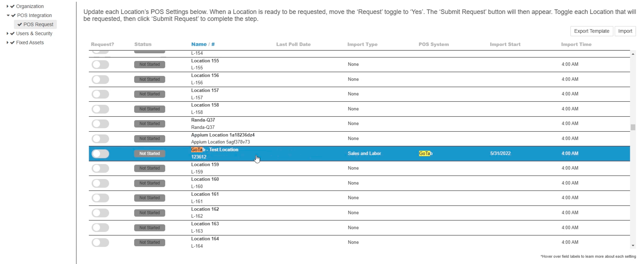Switch Request toggle for Location 164
This screenshot has width=644, height=264.
100,242
